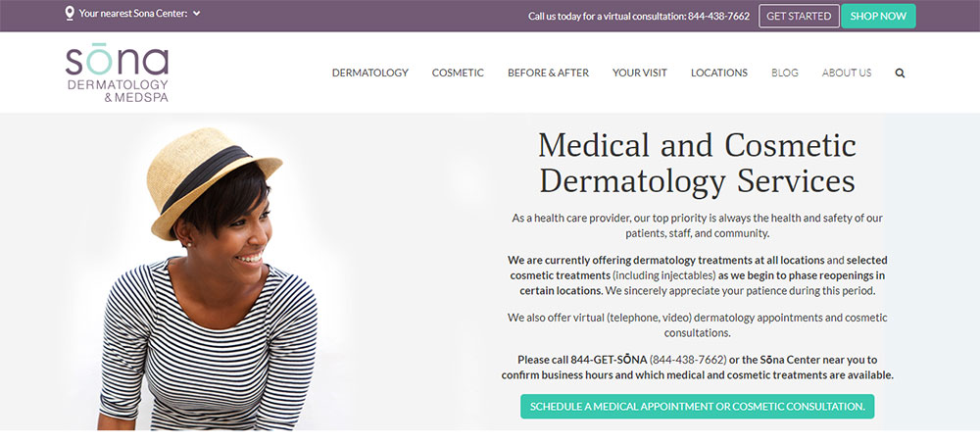Viewport: 980px width, 445px height.
Task: Click Schedule a Medical Appointment or Cosmetic Consultation
Action: pyautogui.click(x=697, y=406)
